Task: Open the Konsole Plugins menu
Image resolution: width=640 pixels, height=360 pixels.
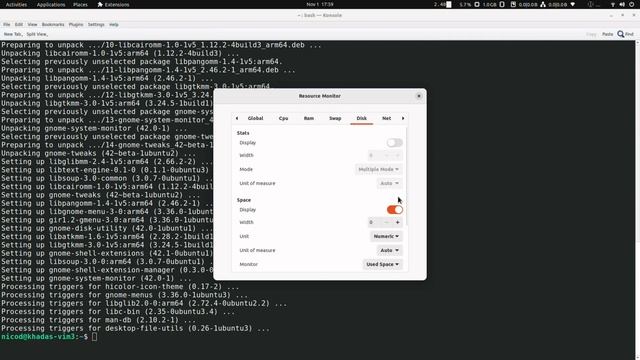Action: 76,24
